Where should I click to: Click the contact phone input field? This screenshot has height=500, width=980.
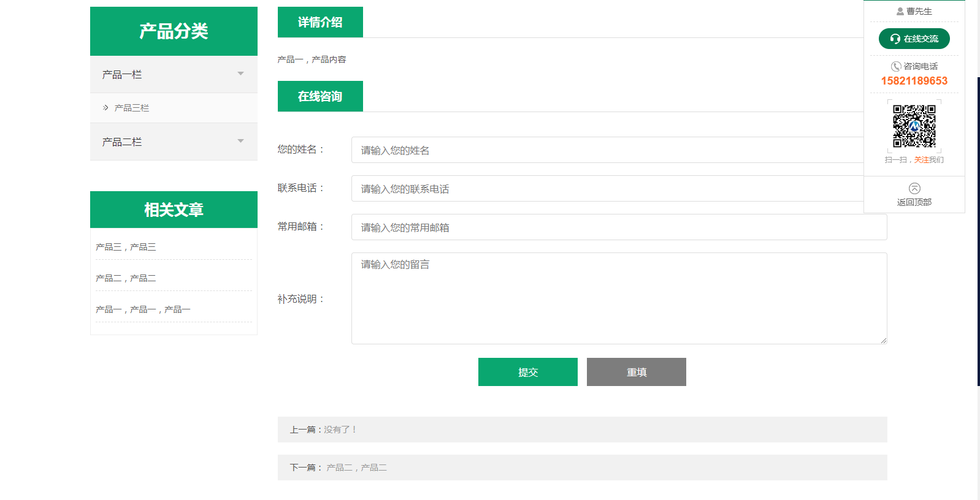coord(607,189)
